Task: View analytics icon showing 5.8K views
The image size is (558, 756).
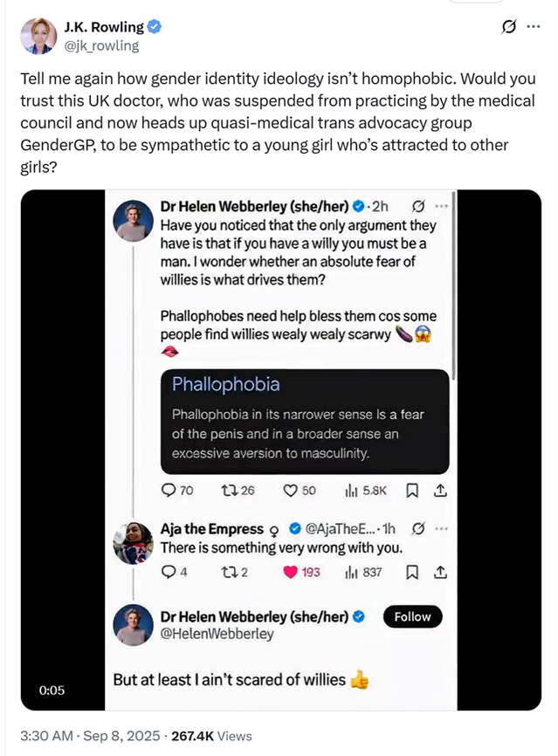Action: pos(351,491)
